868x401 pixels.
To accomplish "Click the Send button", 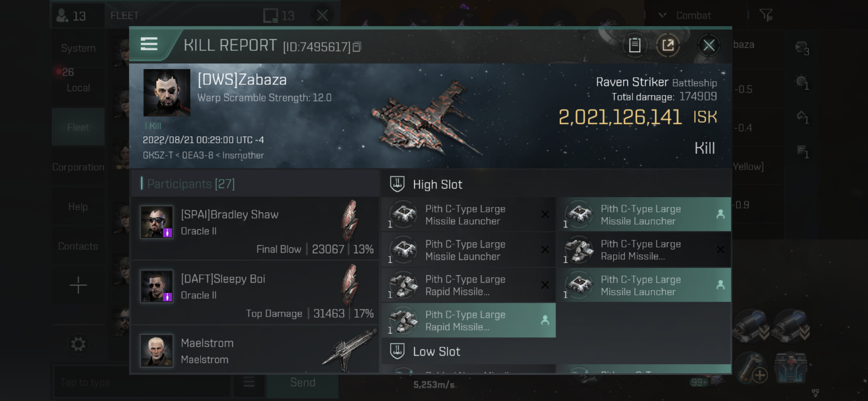I will pyautogui.click(x=302, y=382).
